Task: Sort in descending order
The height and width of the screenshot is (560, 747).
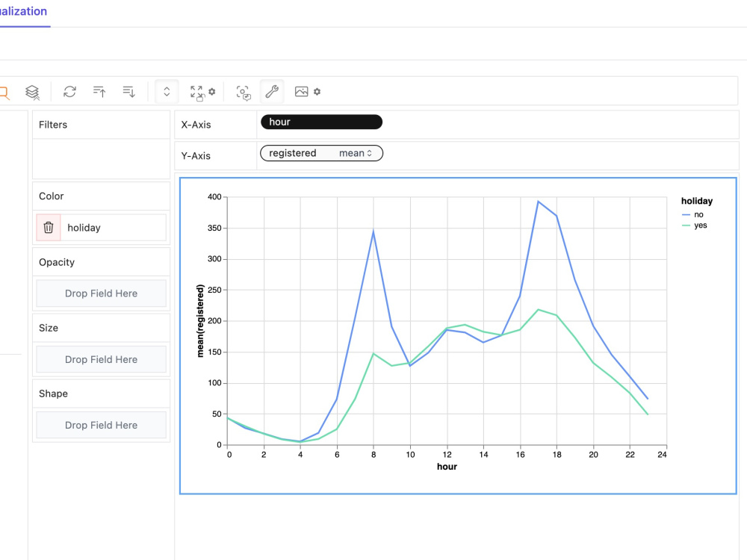Action: tap(128, 91)
